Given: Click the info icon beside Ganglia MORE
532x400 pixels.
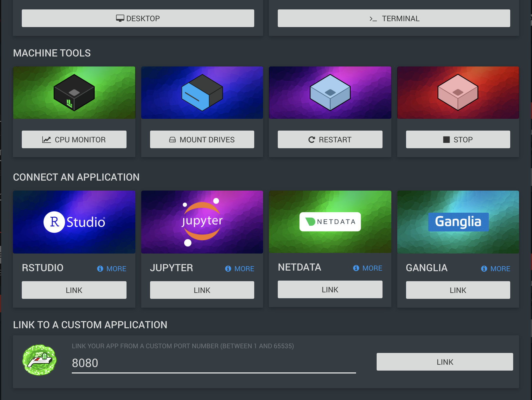Looking at the screenshot, I should (x=484, y=269).
